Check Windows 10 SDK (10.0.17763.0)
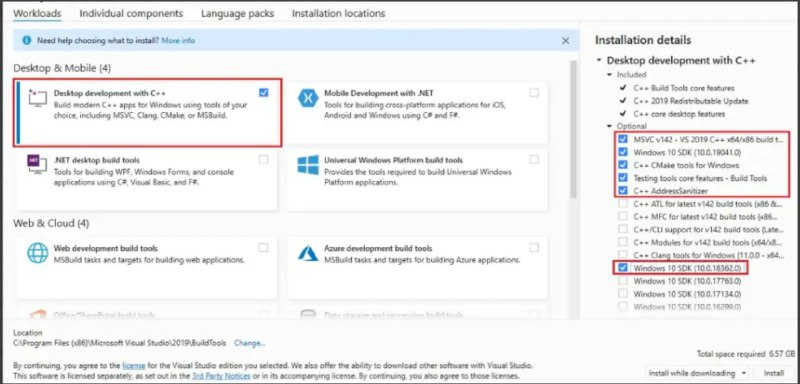This screenshot has width=800, height=384. click(623, 280)
